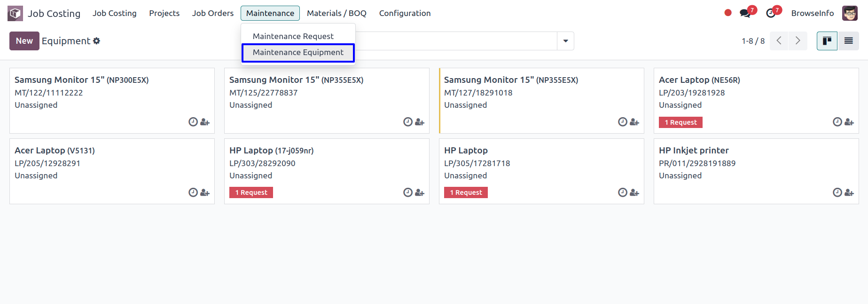
Task: Go to previous page of records
Action: coord(779,41)
